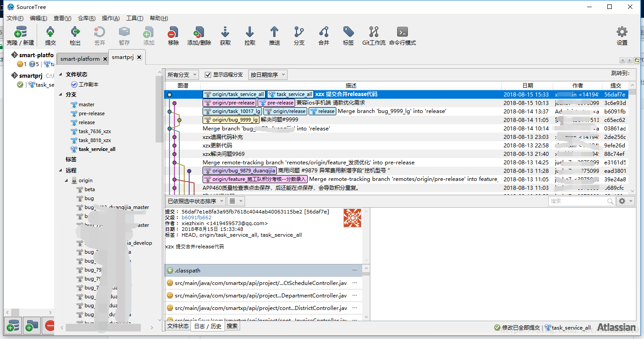The height and width of the screenshot is (339, 644).
Task: Click the Stash (暂存) toolbar icon
Action: [124, 32]
